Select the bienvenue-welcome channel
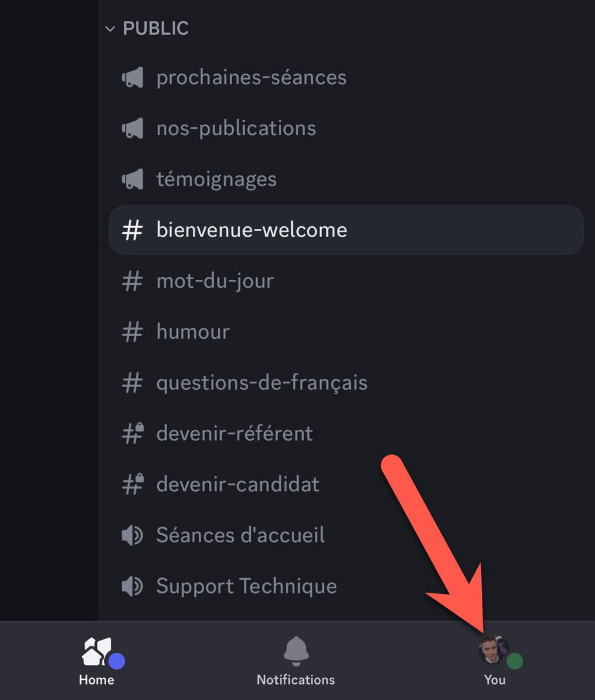The image size is (595, 700). tap(252, 230)
